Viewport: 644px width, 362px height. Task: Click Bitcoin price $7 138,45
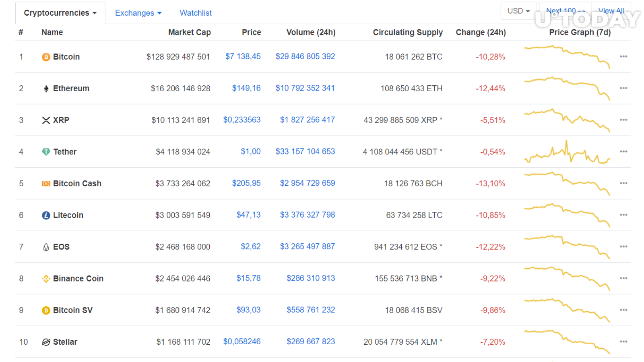[243, 56]
